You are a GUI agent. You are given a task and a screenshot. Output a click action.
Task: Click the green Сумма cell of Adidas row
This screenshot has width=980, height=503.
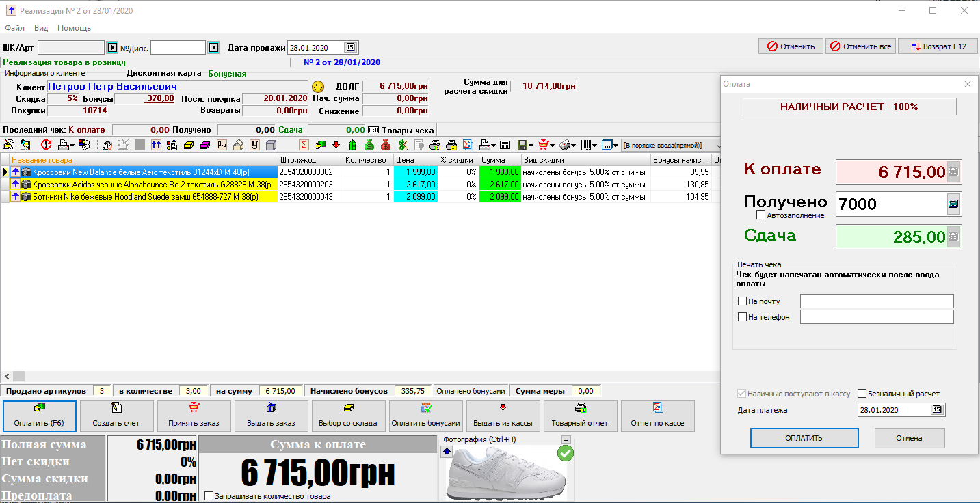pyautogui.click(x=499, y=185)
